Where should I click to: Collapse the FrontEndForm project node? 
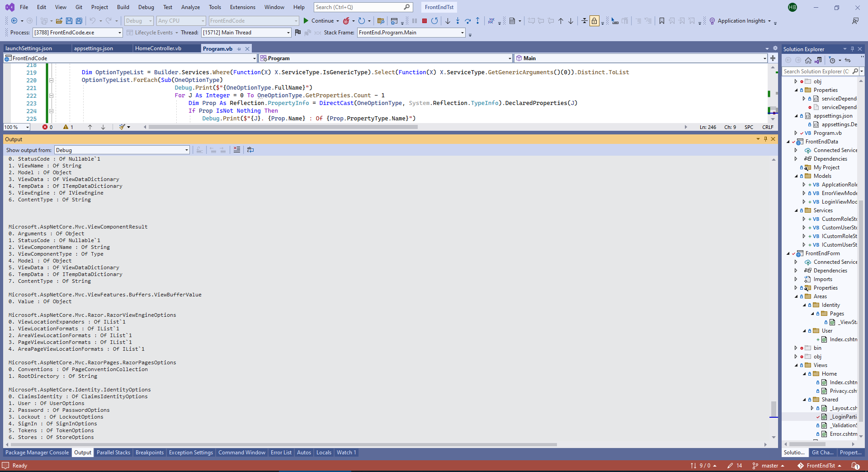tap(788, 253)
